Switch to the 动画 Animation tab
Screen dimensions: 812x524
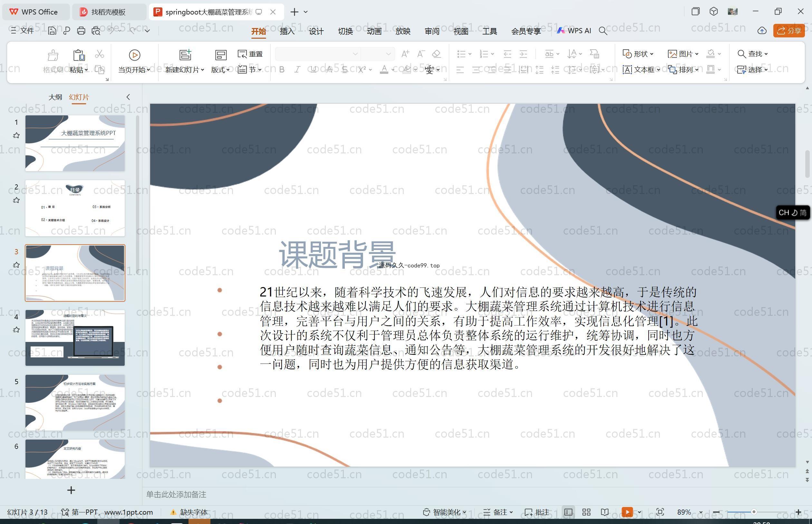[x=374, y=31]
